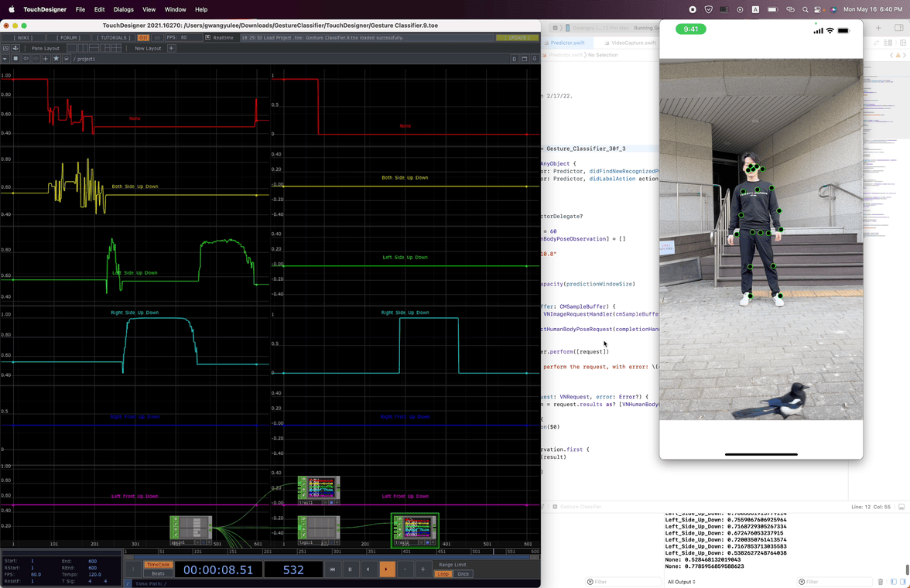Open the Edit menu

point(99,9)
